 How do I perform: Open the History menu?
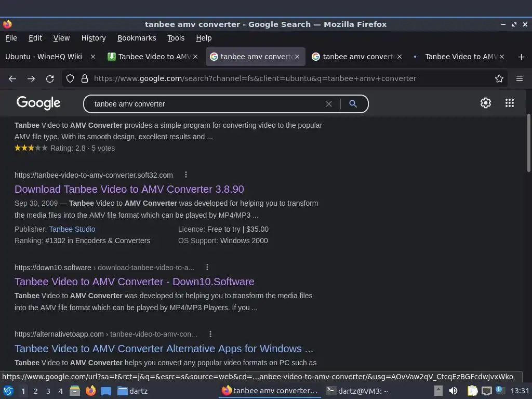(x=94, y=38)
